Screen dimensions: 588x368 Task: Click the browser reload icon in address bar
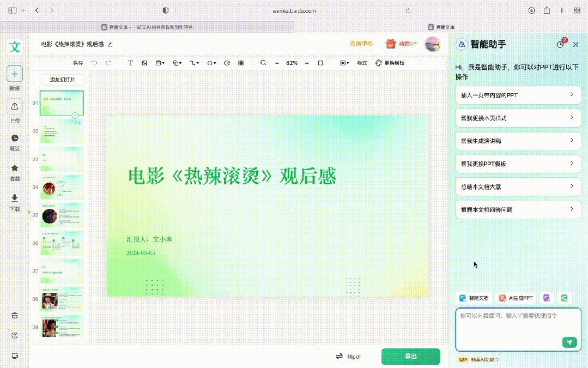(x=408, y=10)
